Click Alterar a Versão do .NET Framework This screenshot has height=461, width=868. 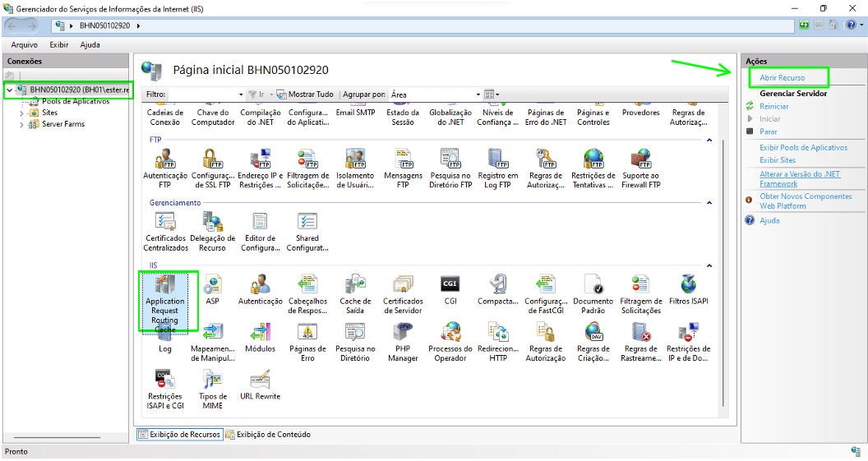(799, 179)
